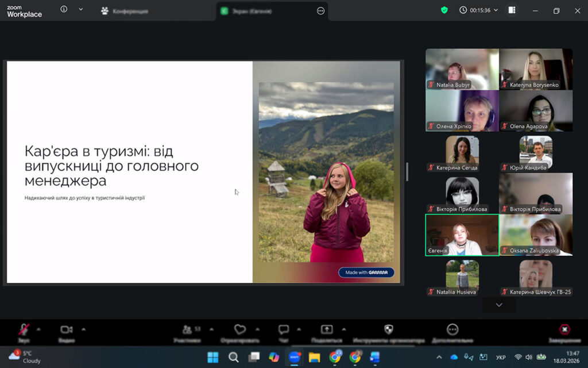
Task: Unmute the microphone in Zoom toolbar
Action: coord(24,329)
